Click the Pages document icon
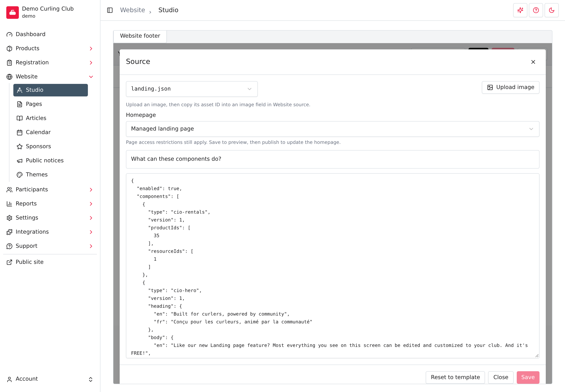Image resolution: width=565 pixels, height=392 pixels. click(20, 104)
